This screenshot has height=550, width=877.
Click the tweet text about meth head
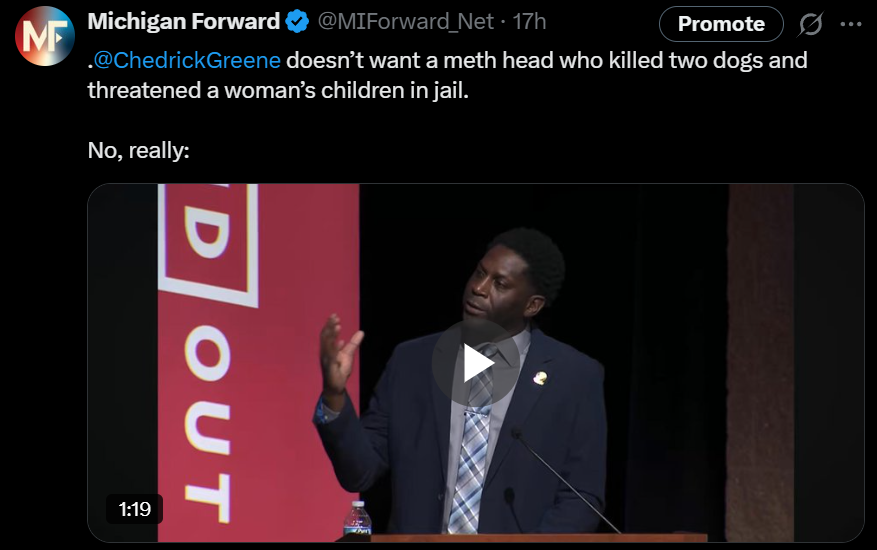click(x=447, y=75)
